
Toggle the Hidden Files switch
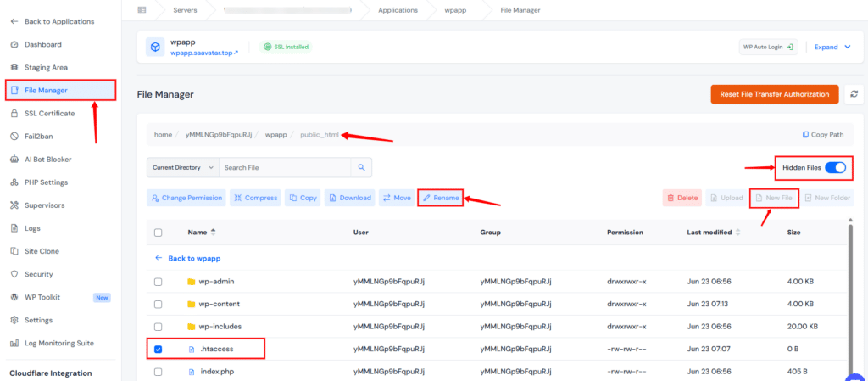pos(835,168)
